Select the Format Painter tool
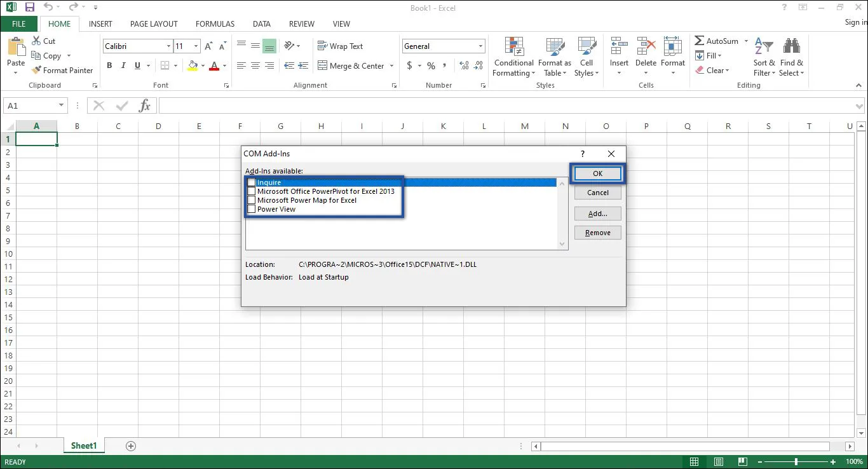 coord(62,70)
